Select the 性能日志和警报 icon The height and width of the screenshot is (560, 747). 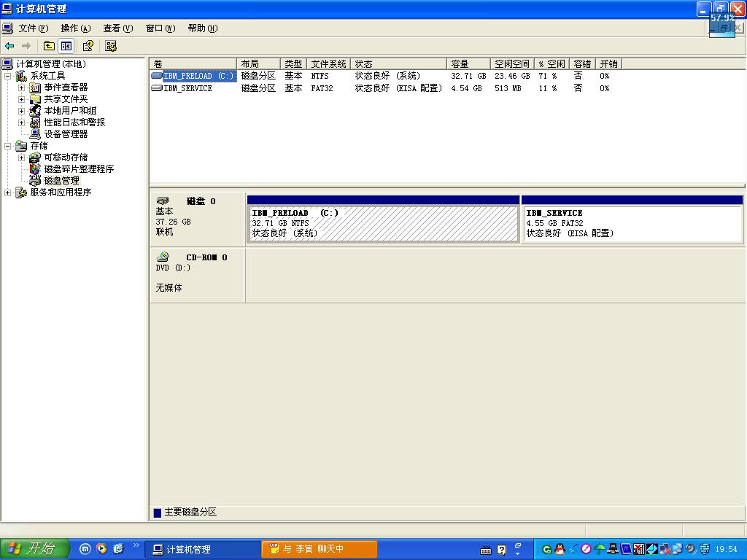pyautogui.click(x=35, y=122)
